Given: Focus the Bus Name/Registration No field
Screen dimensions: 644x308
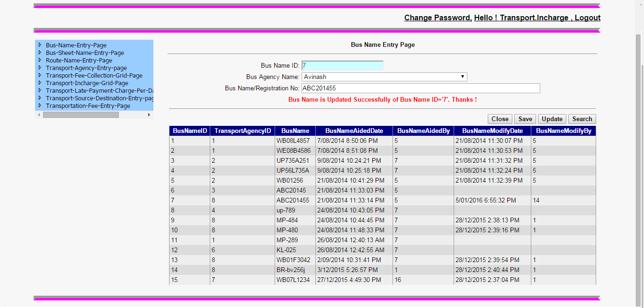Looking at the screenshot, I should [420, 88].
